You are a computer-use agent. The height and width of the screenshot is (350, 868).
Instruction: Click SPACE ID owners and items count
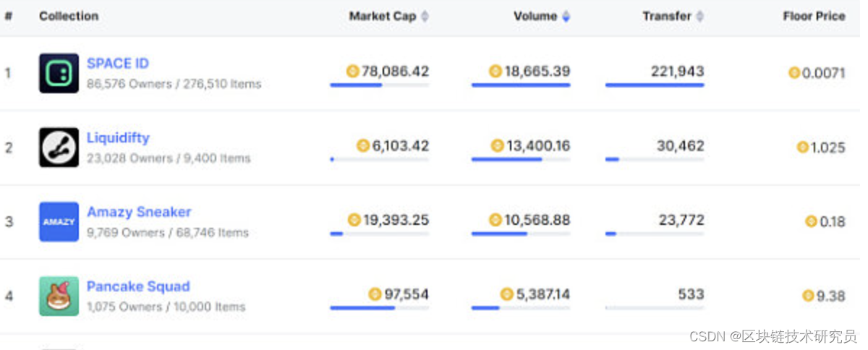click(x=174, y=84)
